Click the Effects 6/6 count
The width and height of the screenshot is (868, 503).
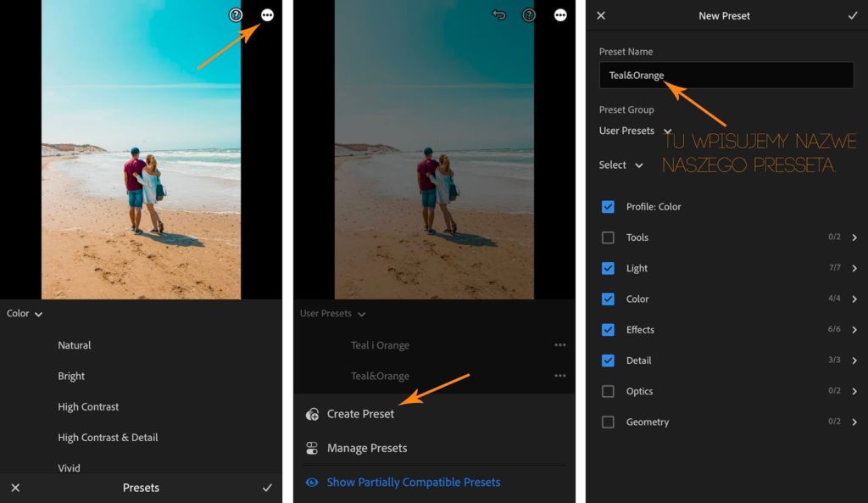pos(834,329)
